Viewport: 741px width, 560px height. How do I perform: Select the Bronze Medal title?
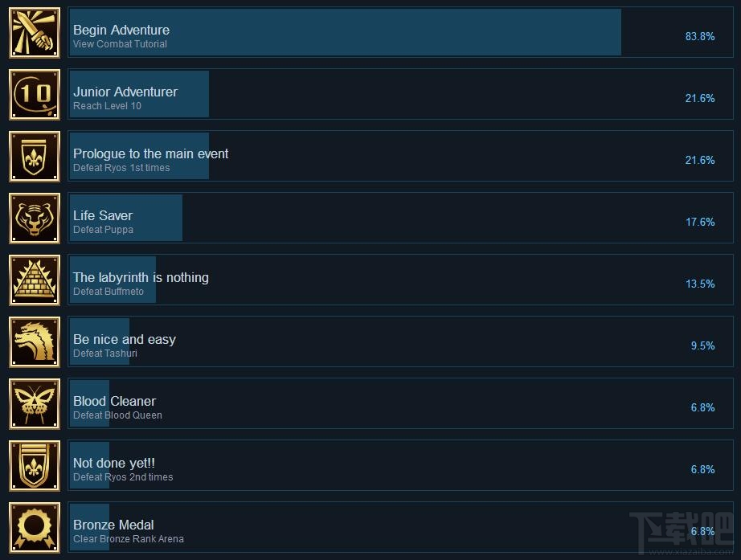[113, 525]
